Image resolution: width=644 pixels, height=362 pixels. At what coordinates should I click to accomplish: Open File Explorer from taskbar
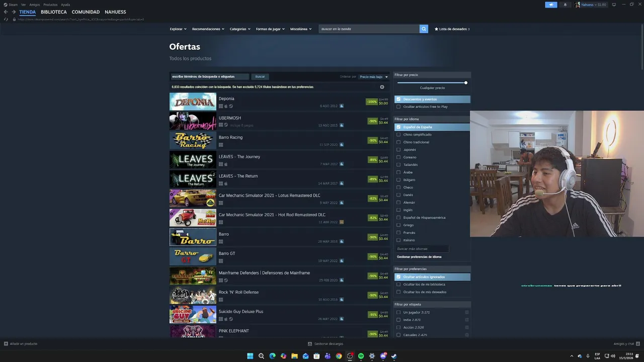[x=294, y=356]
